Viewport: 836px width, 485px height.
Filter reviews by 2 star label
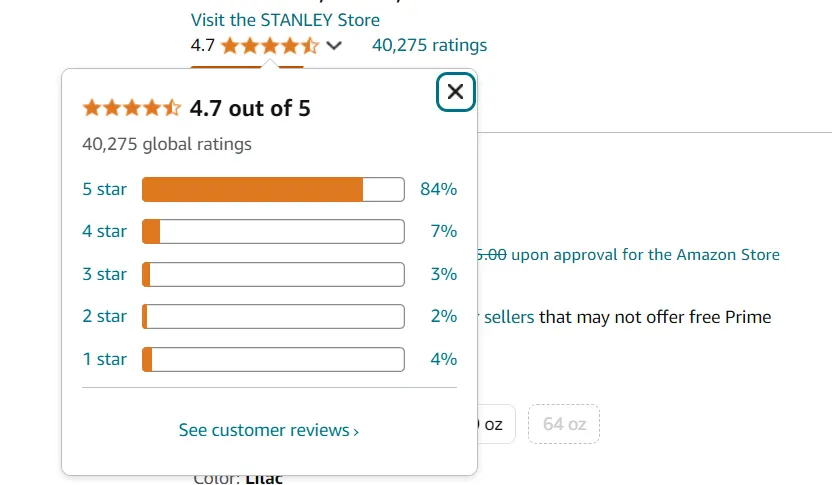pyautogui.click(x=104, y=316)
